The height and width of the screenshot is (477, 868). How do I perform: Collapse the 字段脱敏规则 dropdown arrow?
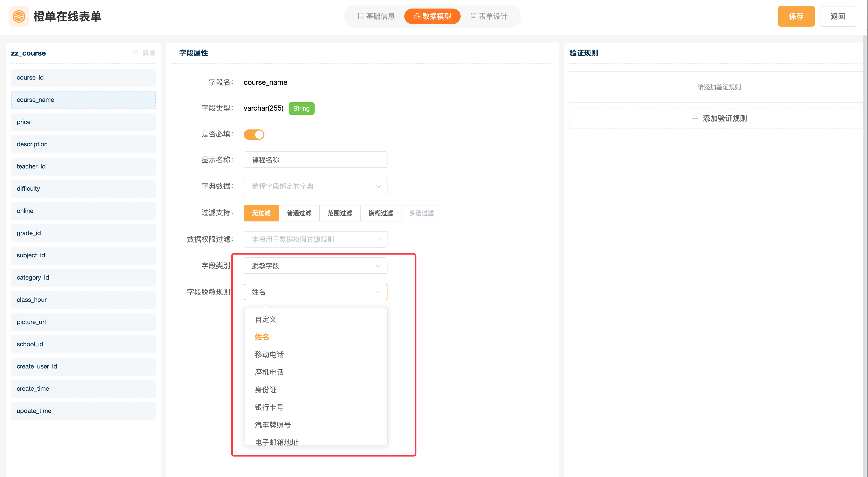click(378, 292)
